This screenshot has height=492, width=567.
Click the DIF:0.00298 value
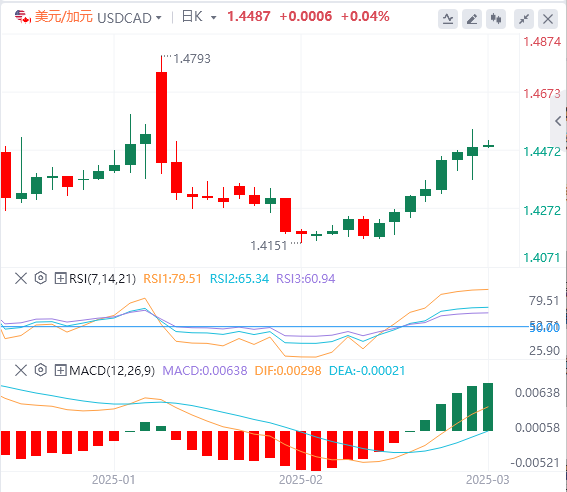click(x=288, y=371)
